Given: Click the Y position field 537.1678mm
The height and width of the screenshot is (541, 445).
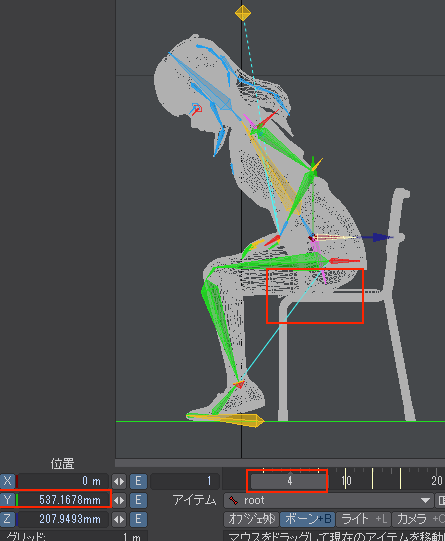Looking at the screenshot, I should (62, 500).
